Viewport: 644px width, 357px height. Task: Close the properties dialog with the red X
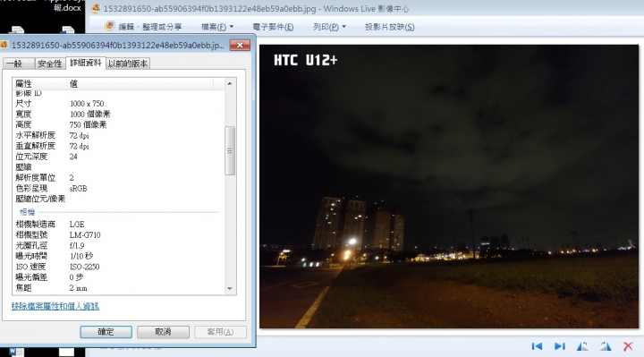click(240, 45)
